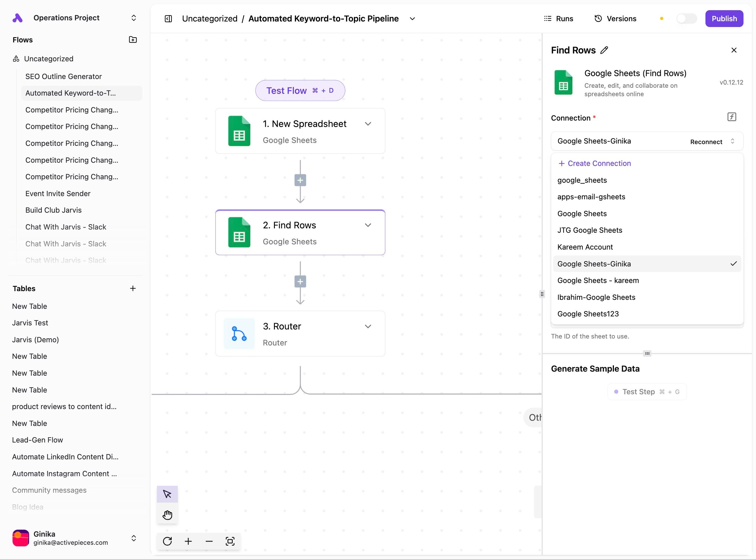Click the fit-to-screen canvas icon

point(230,541)
